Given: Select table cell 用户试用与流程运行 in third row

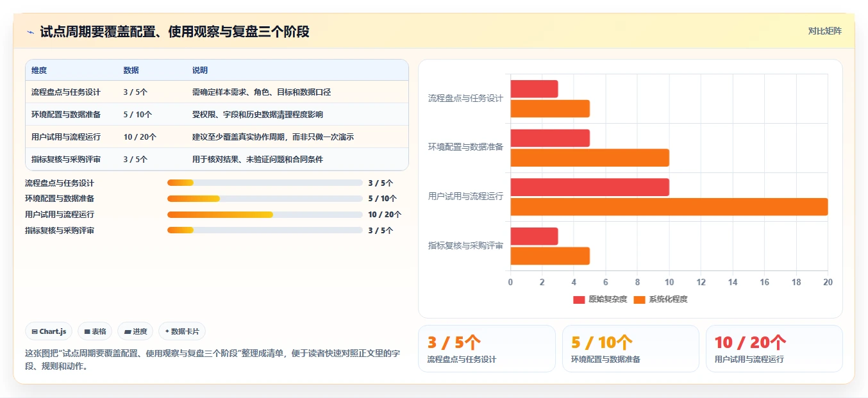Looking at the screenshot, I should coord(66,137).
